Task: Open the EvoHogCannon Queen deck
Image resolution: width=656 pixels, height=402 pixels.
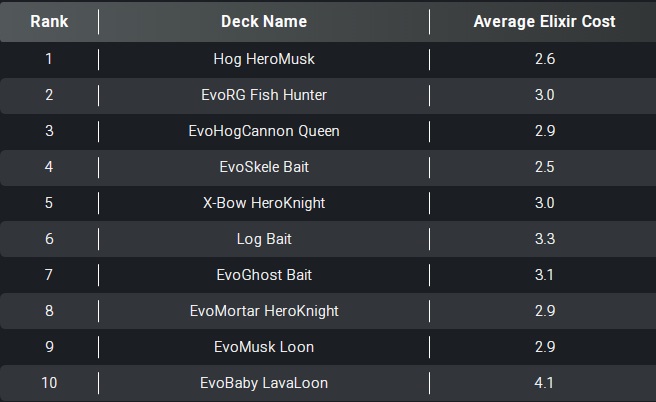Action: coord(264,131)
